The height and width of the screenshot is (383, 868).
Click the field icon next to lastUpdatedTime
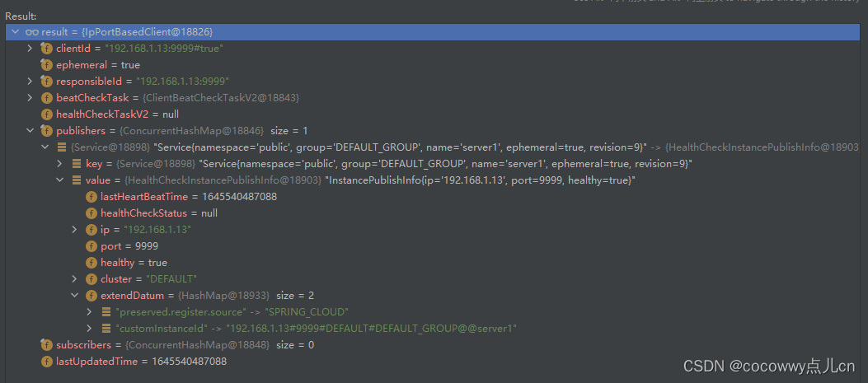point(47,361)
